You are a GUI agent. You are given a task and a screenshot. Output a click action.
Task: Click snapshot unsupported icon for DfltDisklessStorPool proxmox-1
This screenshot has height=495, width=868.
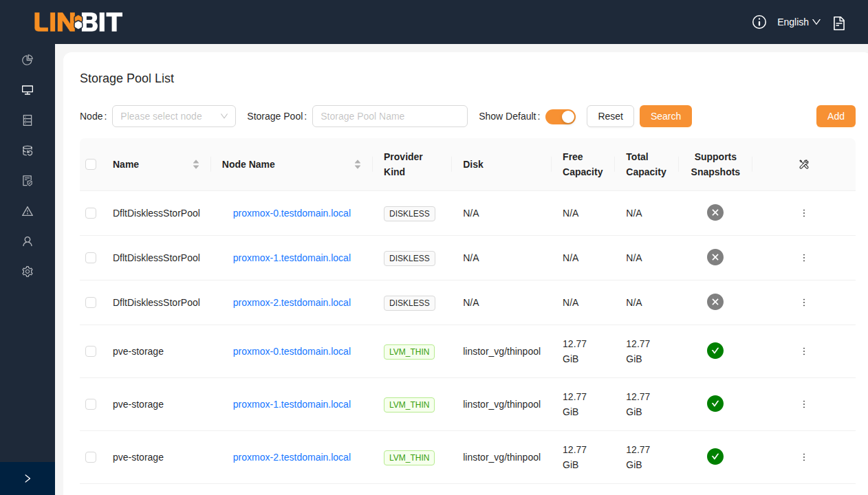(715, 257)
